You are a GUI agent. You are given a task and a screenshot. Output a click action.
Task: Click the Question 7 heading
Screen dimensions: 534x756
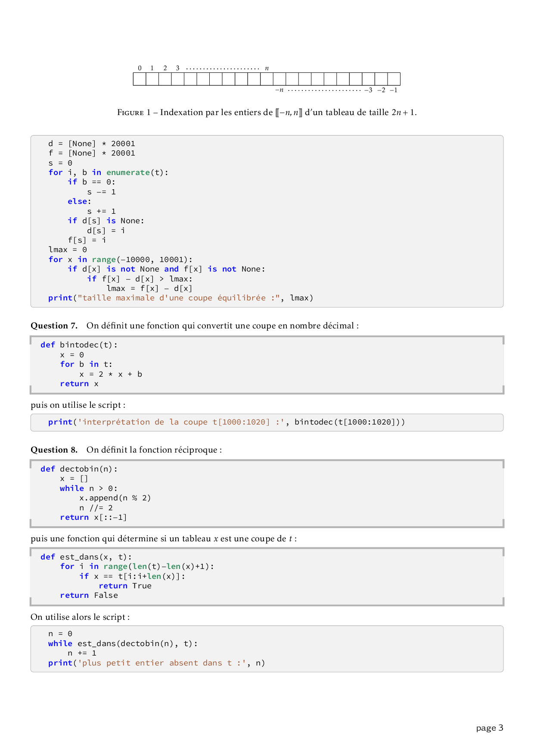54,326
